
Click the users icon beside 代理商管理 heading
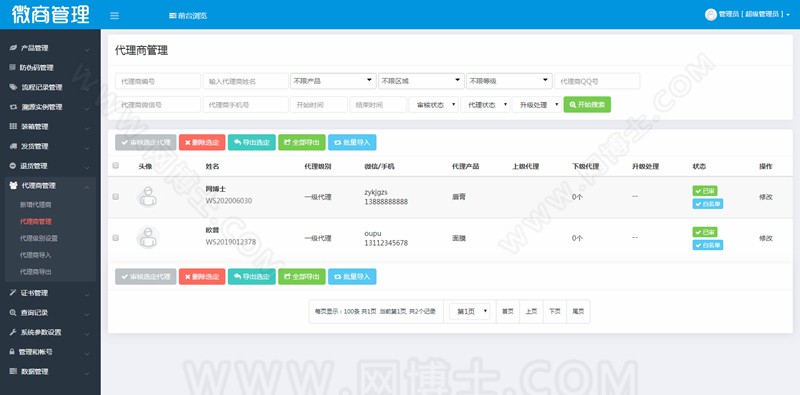click(13, 186)
